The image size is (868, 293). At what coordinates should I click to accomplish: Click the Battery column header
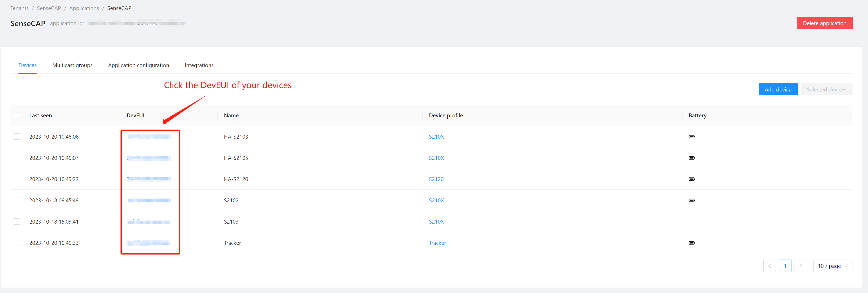pyautogui.click(x=698, y=115)
